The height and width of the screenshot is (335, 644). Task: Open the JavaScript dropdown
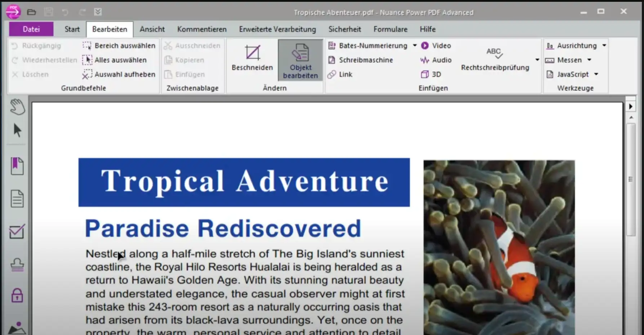596,75
